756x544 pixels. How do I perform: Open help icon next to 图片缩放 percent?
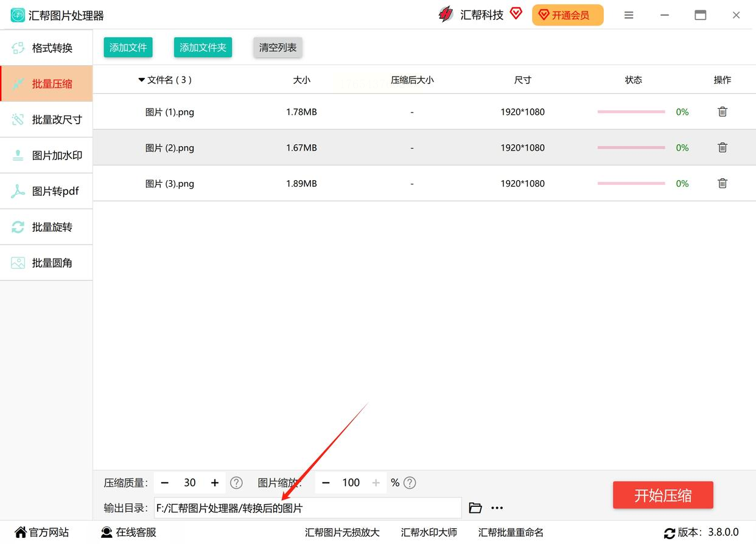click(410, 483)
